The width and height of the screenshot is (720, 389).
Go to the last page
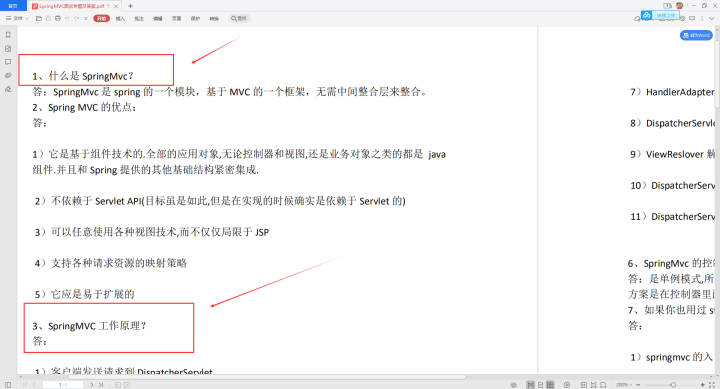(101, 385)
